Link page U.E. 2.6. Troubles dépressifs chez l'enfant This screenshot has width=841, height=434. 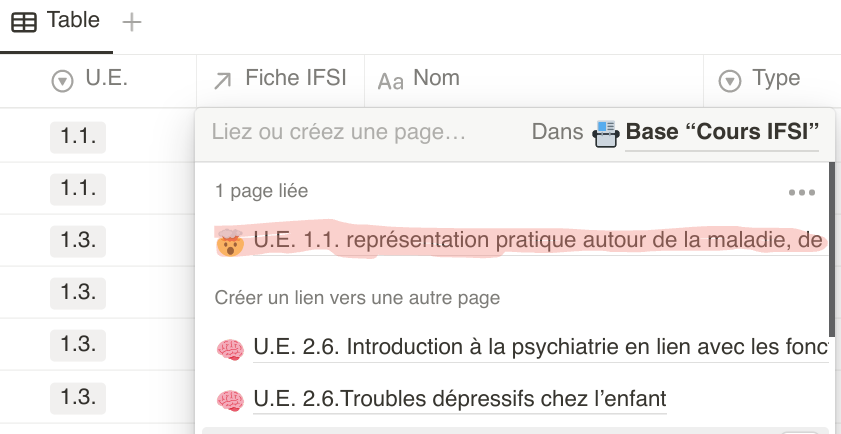(x=460, y=400)
